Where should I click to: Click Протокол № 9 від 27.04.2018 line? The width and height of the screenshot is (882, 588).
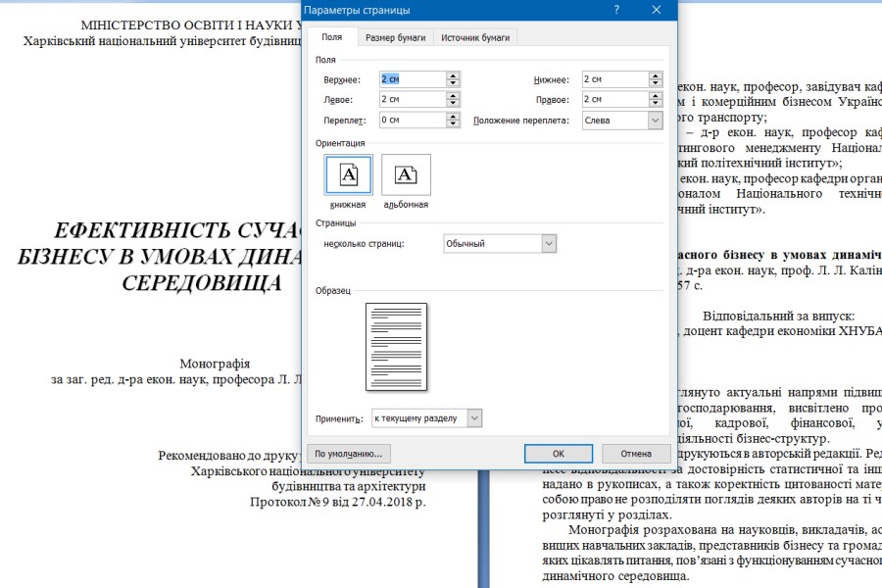tap(337, 502)
